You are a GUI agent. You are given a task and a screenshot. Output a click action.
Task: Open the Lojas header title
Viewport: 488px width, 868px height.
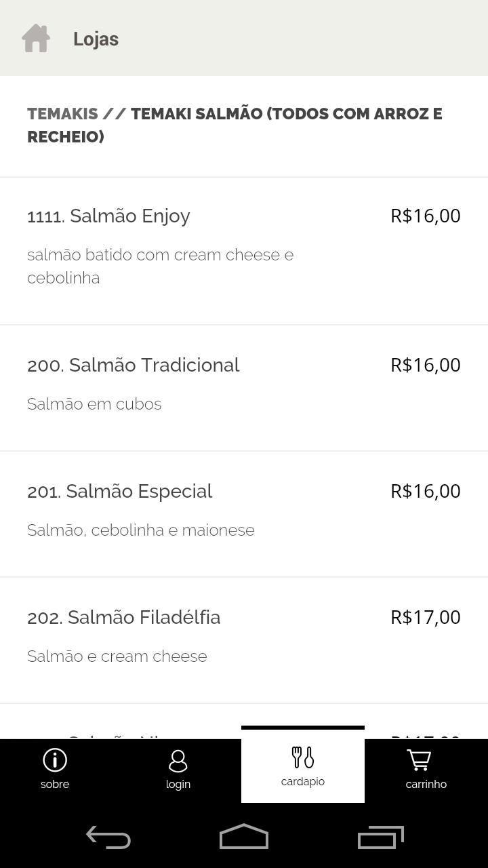[x=96, y=39]
